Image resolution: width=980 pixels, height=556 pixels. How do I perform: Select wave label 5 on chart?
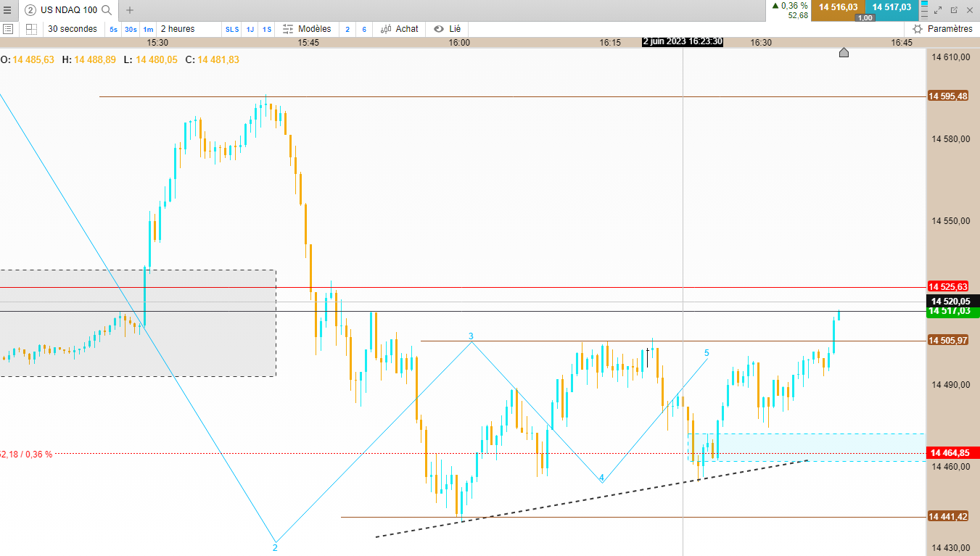[707, 353]
